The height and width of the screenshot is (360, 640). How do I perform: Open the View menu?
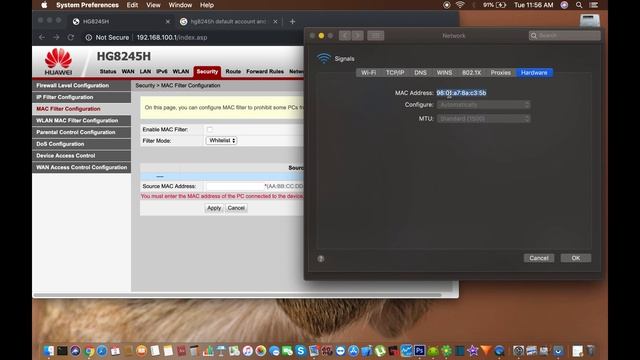[153, 5]
